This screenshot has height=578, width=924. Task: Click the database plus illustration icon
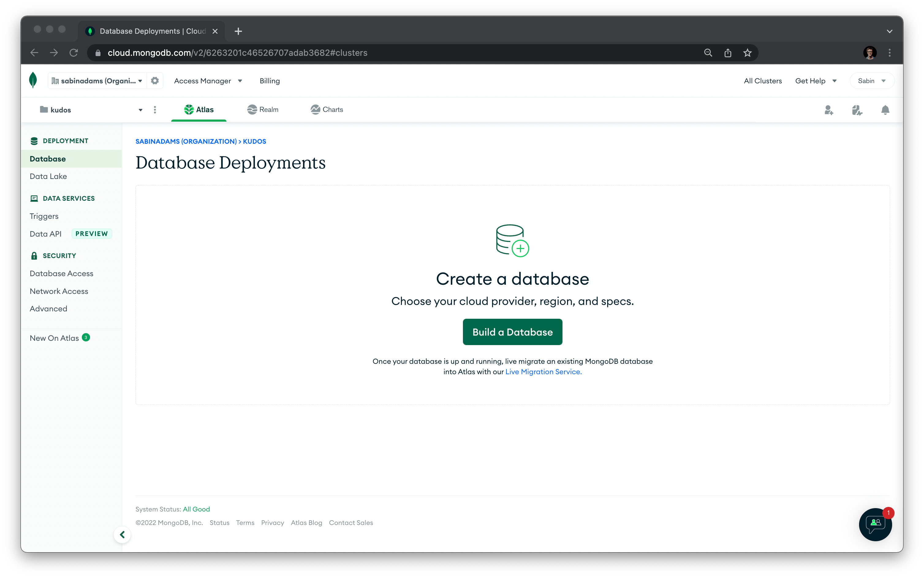point(512,241)
